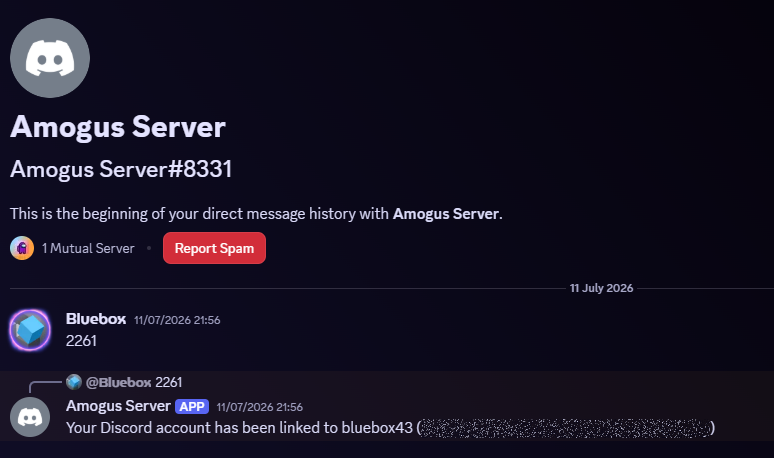Click the APP badge next to Amogus Server
Viewport: 774px width, 458px height.
[192, 407]
